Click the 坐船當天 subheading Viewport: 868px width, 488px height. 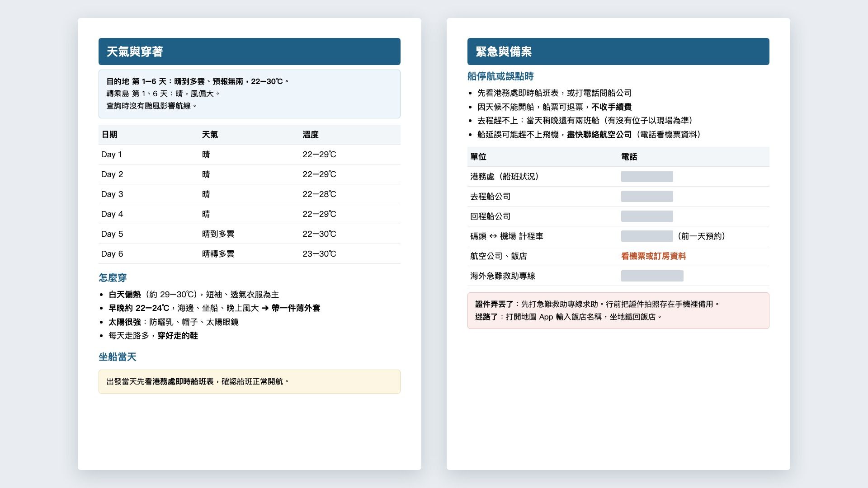(118, 357)
